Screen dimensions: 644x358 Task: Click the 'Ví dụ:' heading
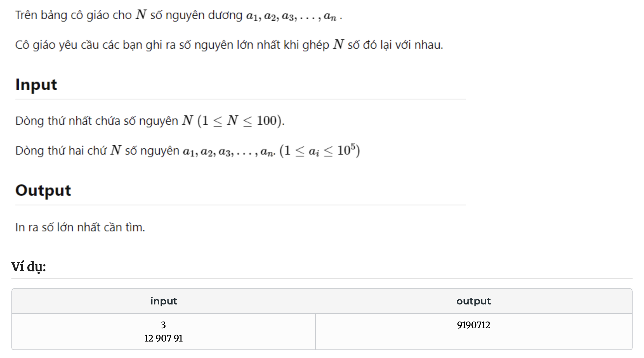tap(29, 266)
